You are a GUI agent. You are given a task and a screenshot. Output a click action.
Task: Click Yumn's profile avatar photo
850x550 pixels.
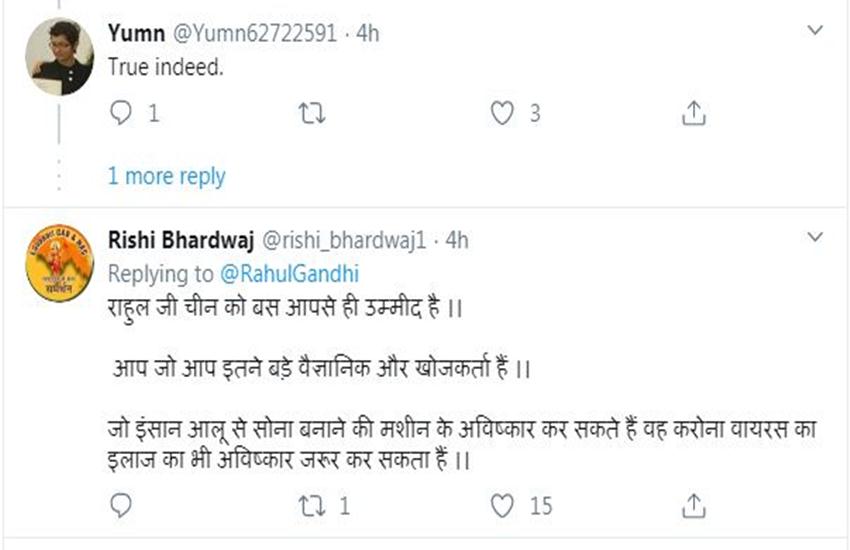pos(59,57)
